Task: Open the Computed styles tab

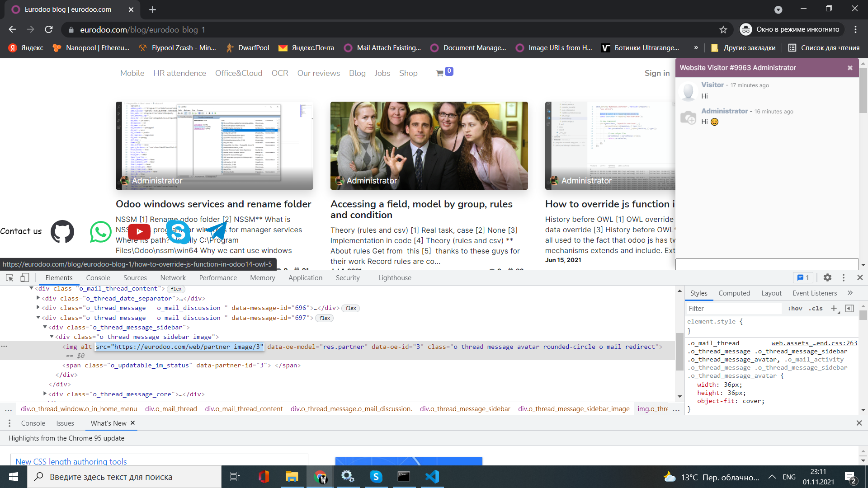Action: [x=734, y=293]
